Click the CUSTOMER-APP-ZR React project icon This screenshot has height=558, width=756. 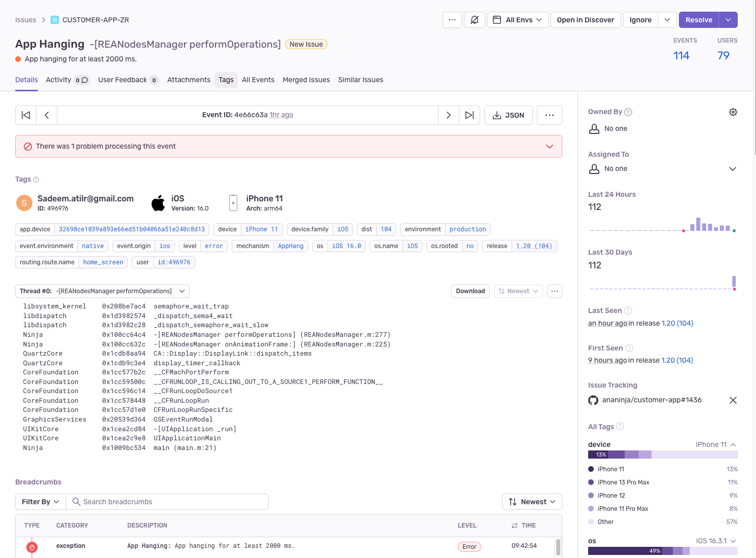click(x=55, y=20)
